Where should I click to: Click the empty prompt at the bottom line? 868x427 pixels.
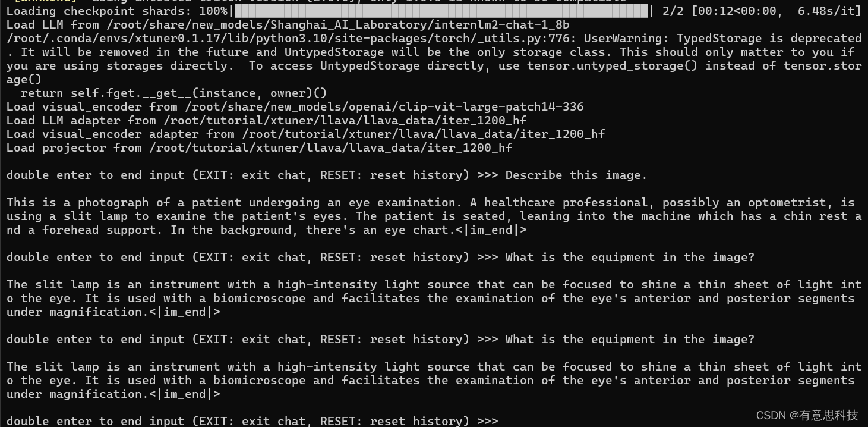(x=505, y=421)
